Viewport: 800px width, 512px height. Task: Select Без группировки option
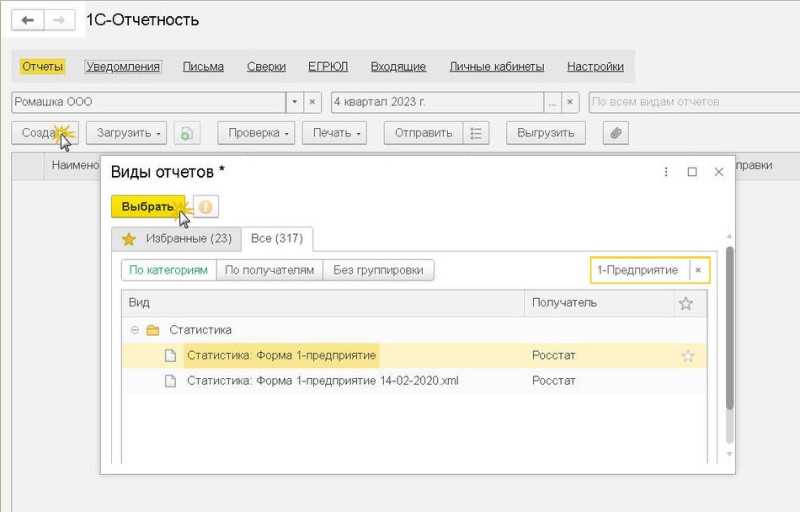[x=378, y=270]
